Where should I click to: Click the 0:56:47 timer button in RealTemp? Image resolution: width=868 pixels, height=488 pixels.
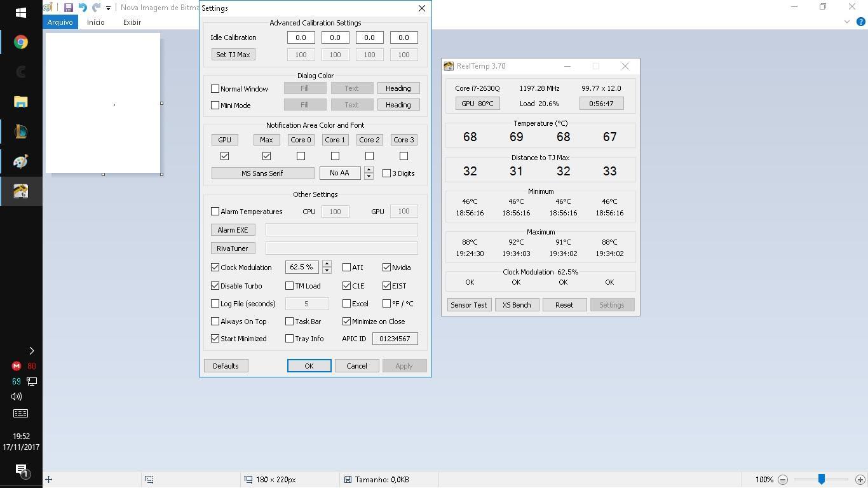(x=601, y=104)
